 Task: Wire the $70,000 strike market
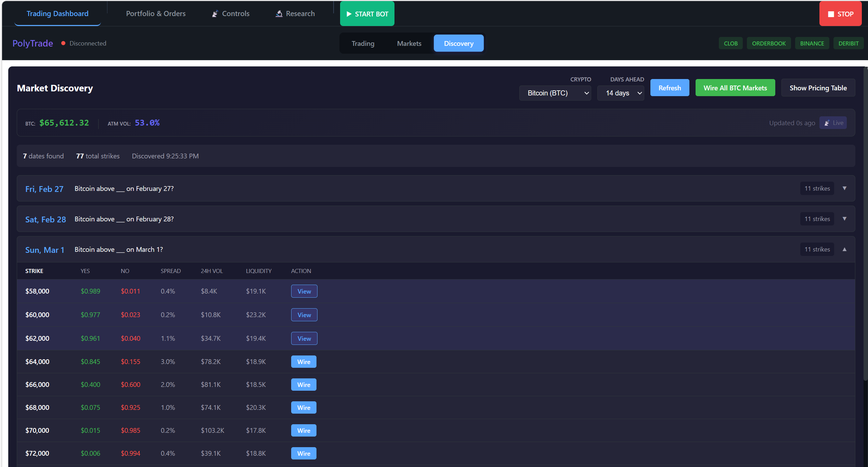click(x=304, y=430)
